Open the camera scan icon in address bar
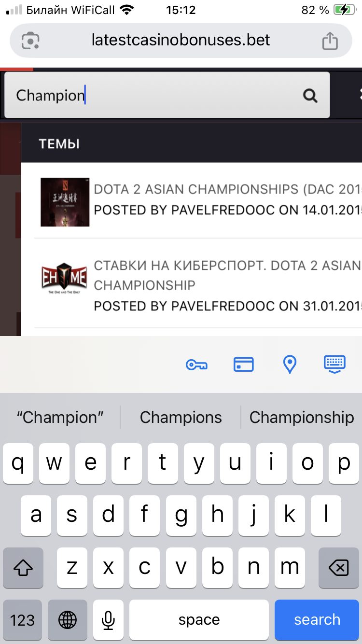 (x=30, y=41)
